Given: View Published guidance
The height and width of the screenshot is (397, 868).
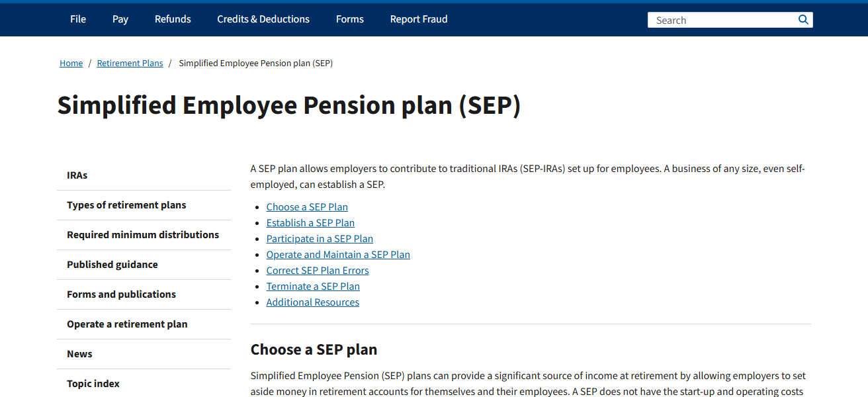Looking at the screenshot, I should [112, 264].
